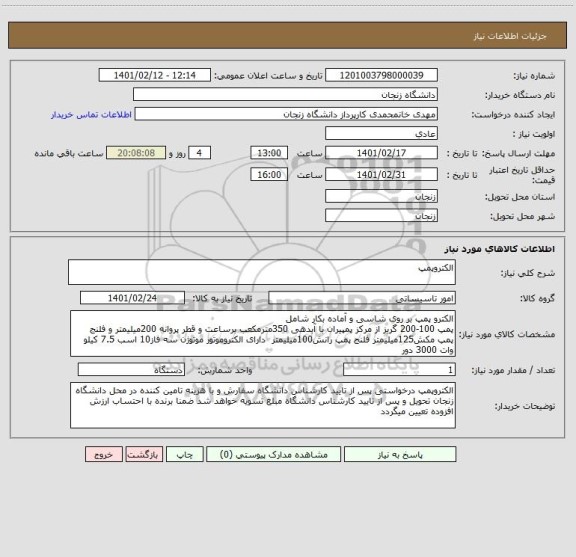Click the header title 'جزئیات اطلاعات نیاز'
This screenshot has width=576, height=557.
(x=510, y=36)
